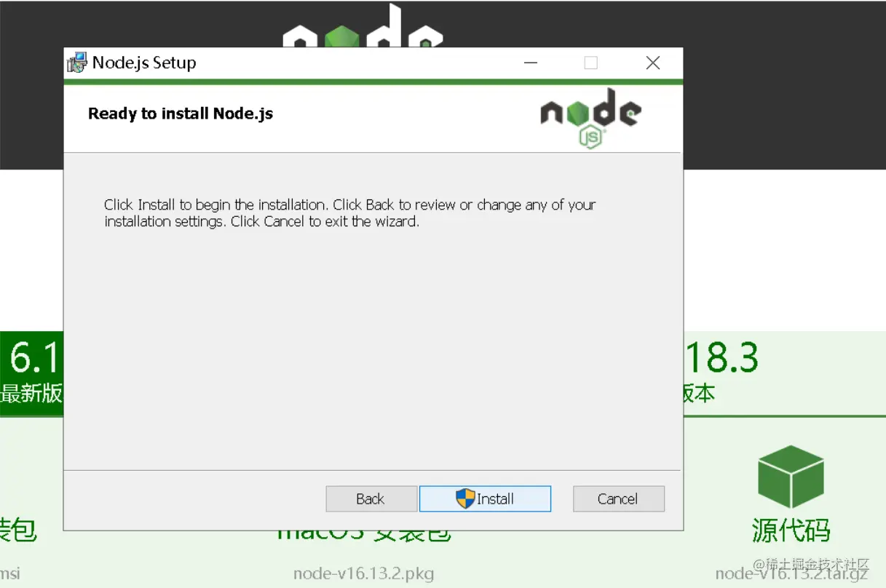
Task: Click the green source code cube icon
Action: click(x=791, y=477)
